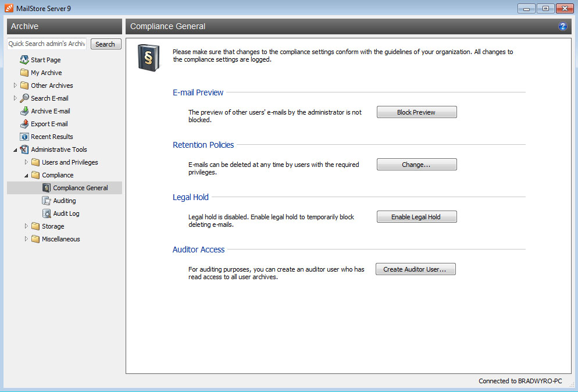Select My Archive in the sidebar

click(x=46, y=73)
